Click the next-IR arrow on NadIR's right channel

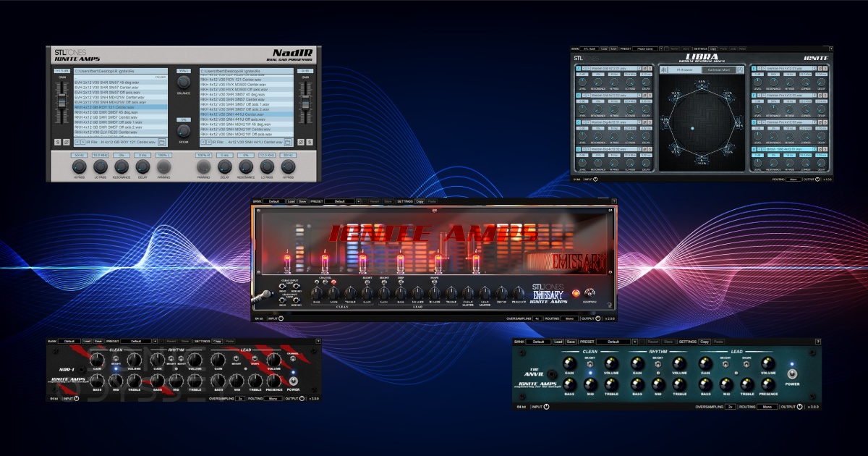click(208, 143)
